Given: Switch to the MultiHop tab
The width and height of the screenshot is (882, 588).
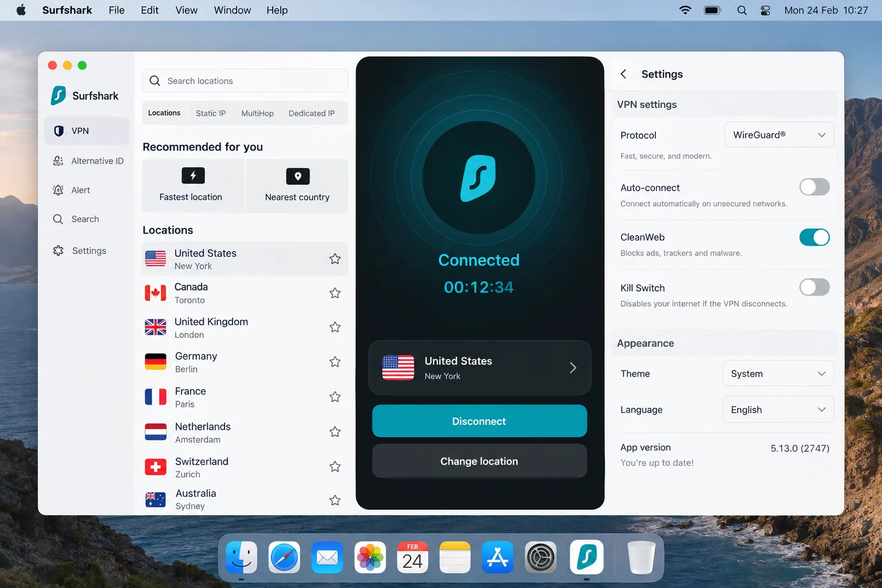Looking at the screenshot, I should tap(257, 113).
